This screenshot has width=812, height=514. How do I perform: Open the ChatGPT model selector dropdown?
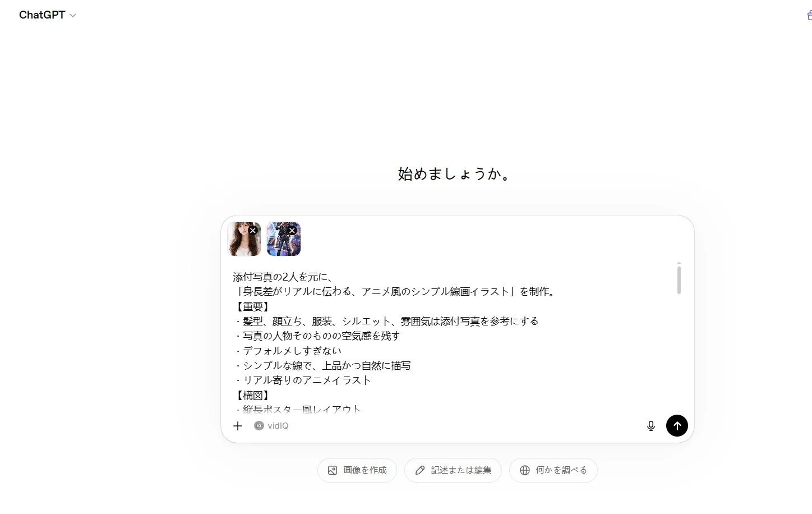pos(47,15)
